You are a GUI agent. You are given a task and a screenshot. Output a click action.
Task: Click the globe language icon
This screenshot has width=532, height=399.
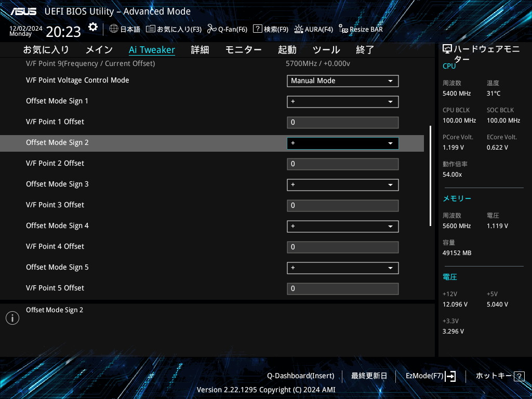pos(114,29)
